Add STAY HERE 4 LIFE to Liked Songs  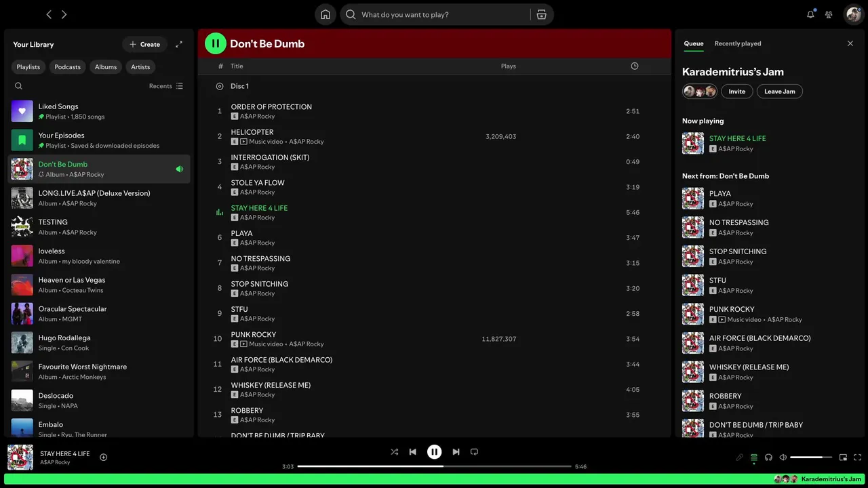[x=104, y=457]
